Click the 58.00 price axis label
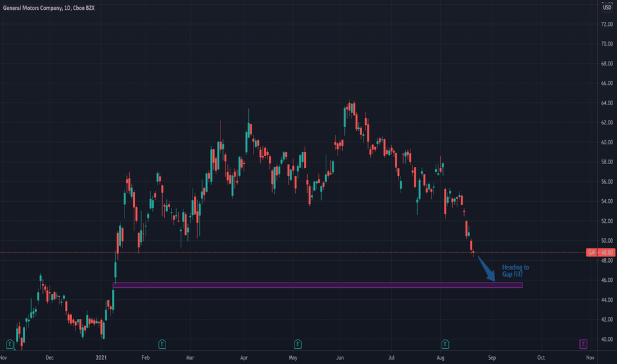Viewport: 617px width, 364px height. [607, 161]
